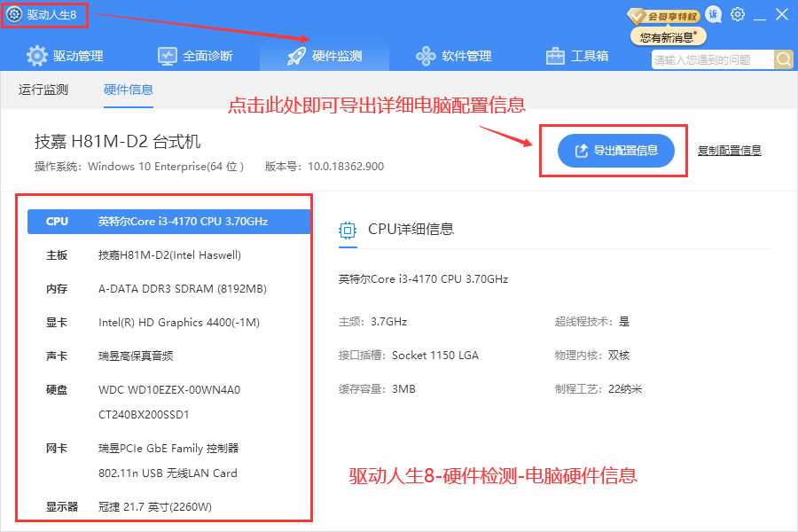Open settings via the gear icon

click(738, 14)
